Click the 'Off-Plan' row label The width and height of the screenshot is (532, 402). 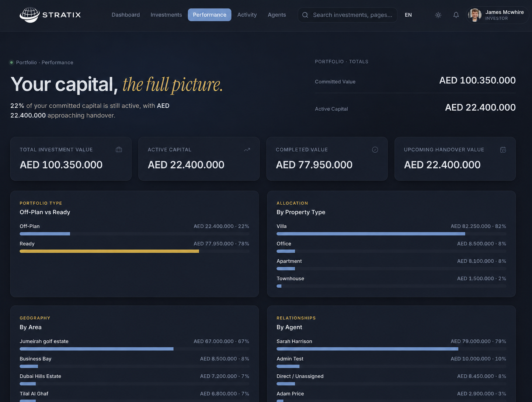coord(29,226)
